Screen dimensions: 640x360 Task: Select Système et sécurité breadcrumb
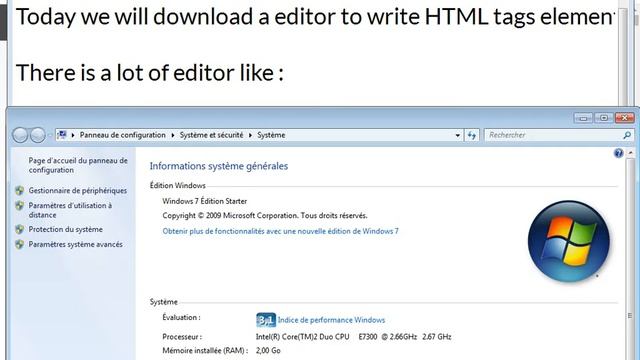(x=211, y=135)
